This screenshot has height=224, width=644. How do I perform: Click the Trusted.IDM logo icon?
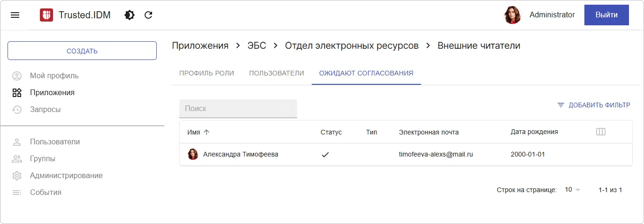(x=46, y=15)
